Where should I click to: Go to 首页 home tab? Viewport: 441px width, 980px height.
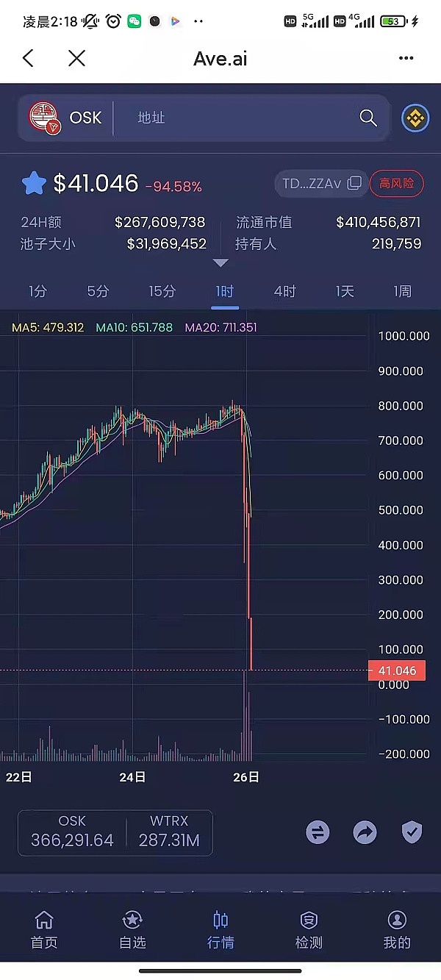coord(44,929)
